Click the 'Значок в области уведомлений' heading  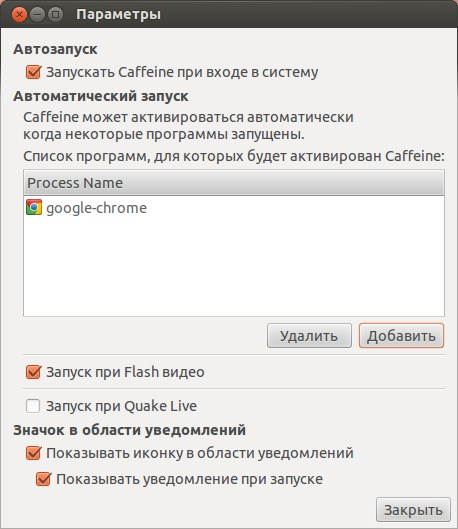(130, 430)
